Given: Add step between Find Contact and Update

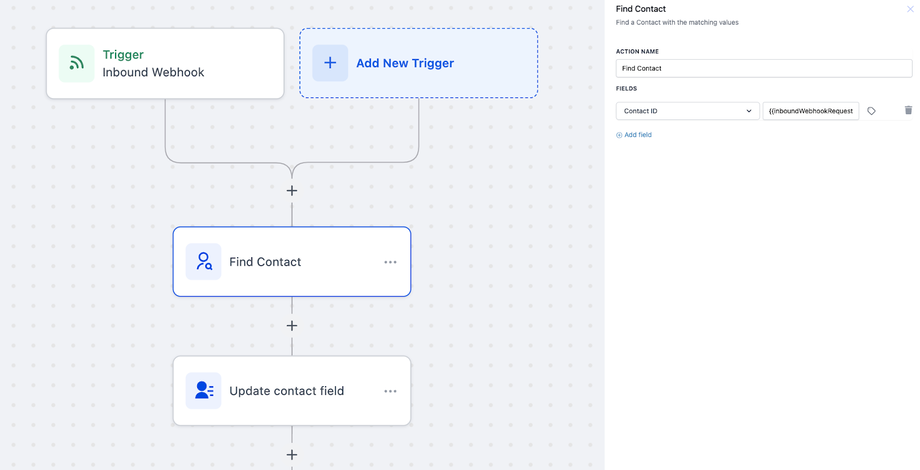Looking at the screenshot, I should pos(292,326).
